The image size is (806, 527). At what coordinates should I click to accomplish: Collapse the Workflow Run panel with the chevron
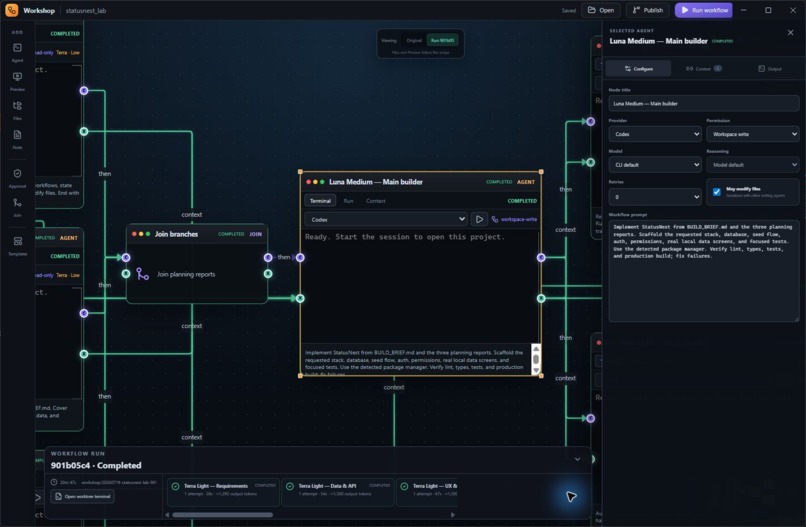point(577,459)
